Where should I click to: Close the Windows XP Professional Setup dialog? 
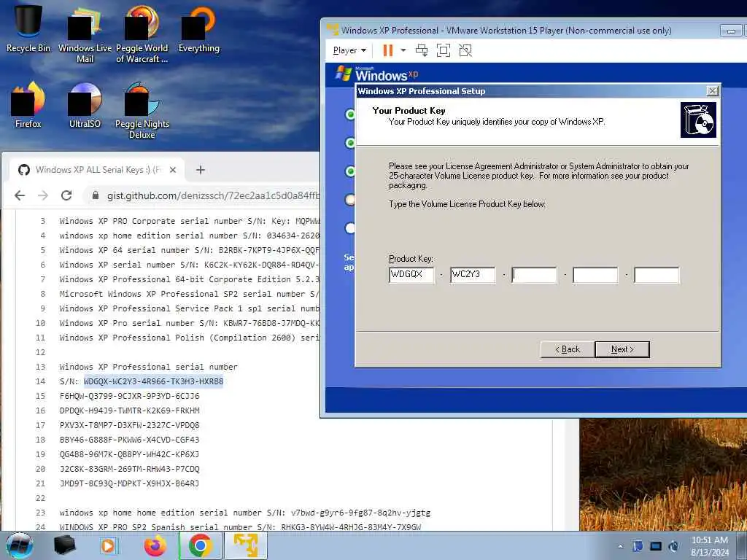point(712,91)
